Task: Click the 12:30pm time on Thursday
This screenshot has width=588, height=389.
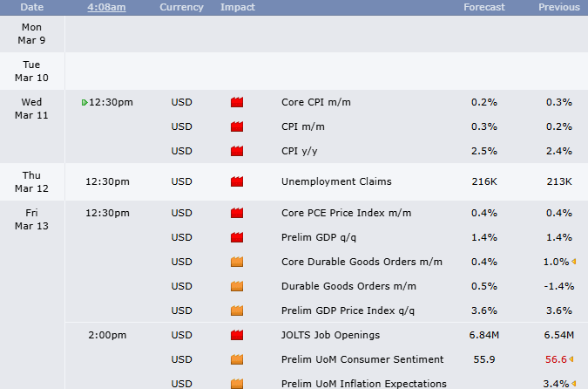Action: [x=107, y=181]
